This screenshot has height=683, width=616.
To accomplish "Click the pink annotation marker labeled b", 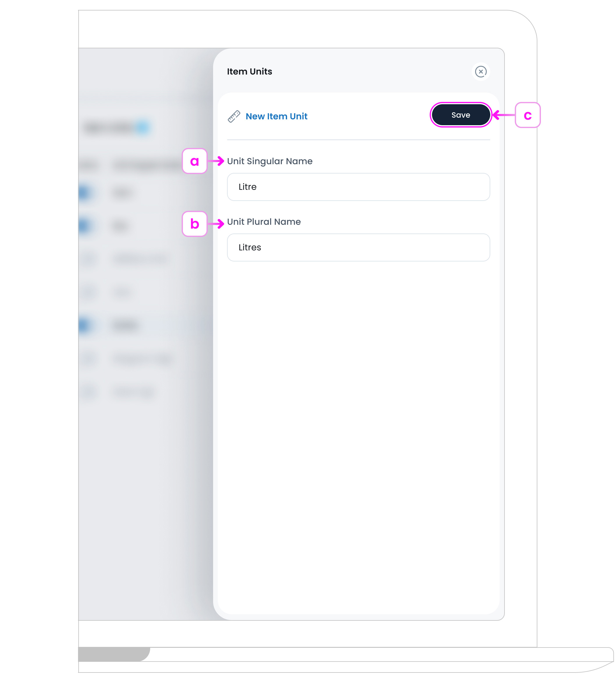I will coord(195,224).
